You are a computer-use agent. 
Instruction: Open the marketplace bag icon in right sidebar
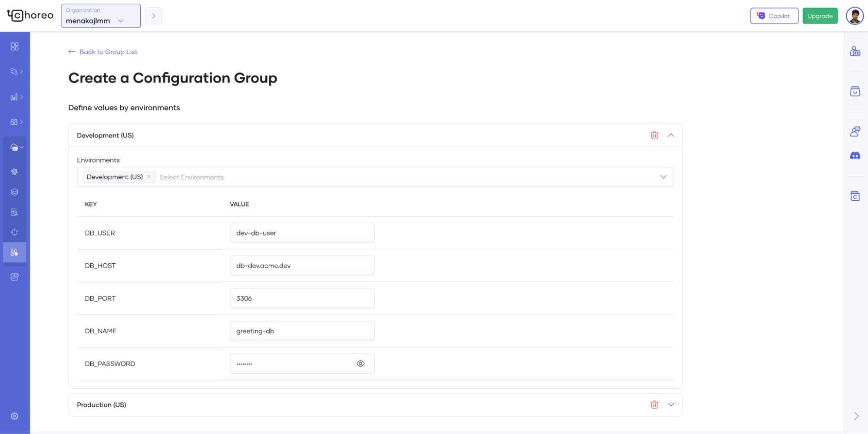(855, 91)
